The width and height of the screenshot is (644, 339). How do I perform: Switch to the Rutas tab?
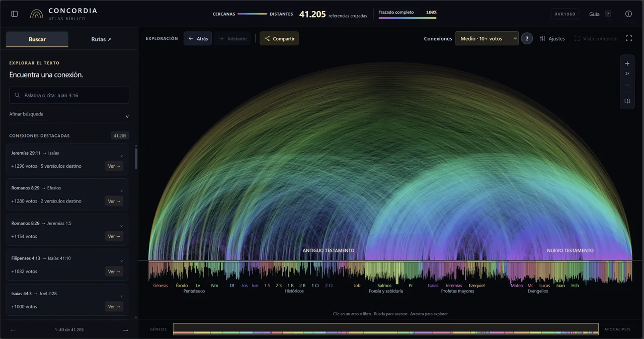pos(101,39)
